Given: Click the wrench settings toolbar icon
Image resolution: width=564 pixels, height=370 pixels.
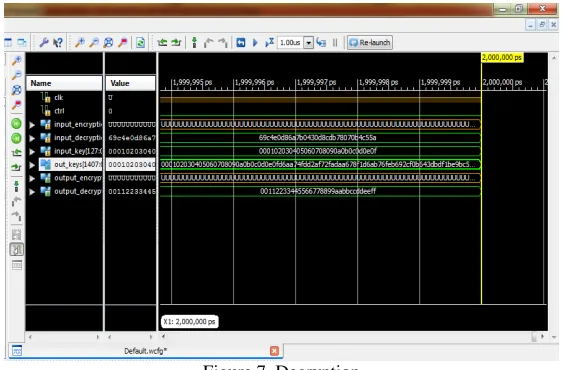Looking at the screenshot, I should click(44, 43).
